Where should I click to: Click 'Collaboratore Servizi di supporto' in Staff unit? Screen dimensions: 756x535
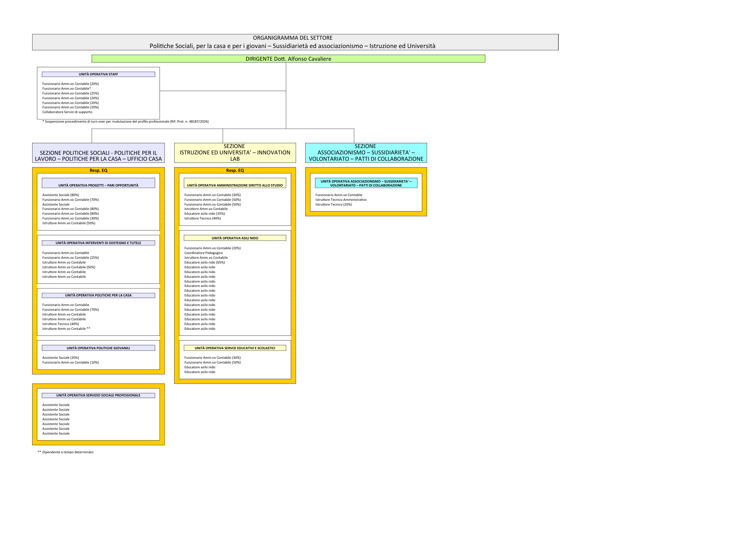coord(67,112)
